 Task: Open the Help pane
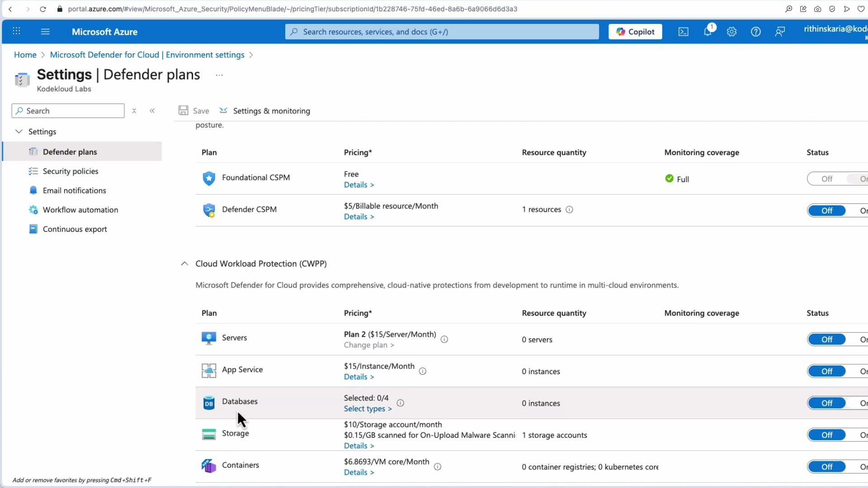coord(756,32)
